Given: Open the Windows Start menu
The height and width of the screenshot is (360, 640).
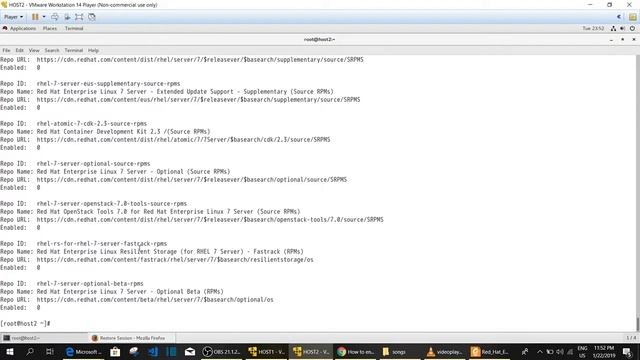Looking at the screenshot, I should point(10,351).
